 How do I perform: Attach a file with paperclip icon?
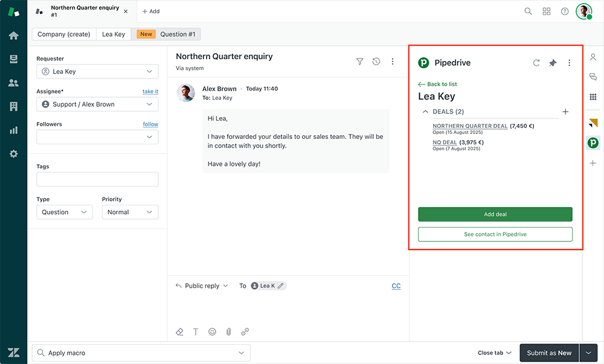[229, 331]
